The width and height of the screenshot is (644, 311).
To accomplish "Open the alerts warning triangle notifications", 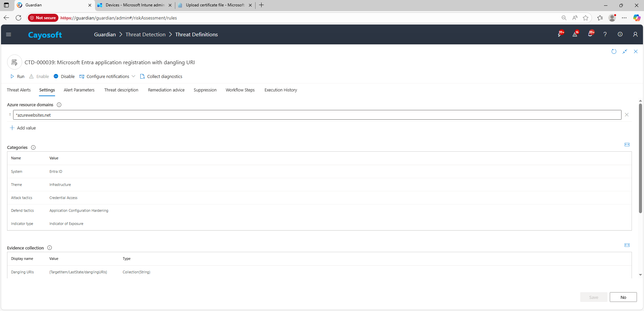I will [x=575, y=34].
